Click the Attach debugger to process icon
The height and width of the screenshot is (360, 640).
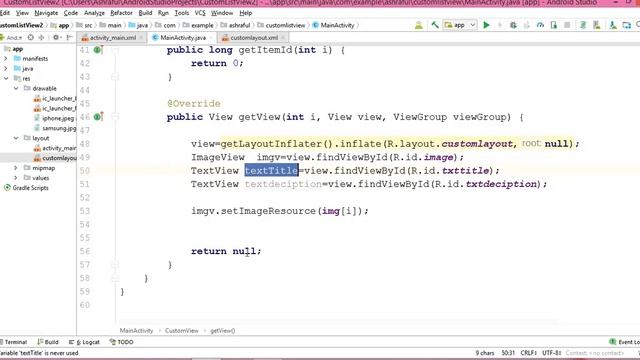(553, 25)
